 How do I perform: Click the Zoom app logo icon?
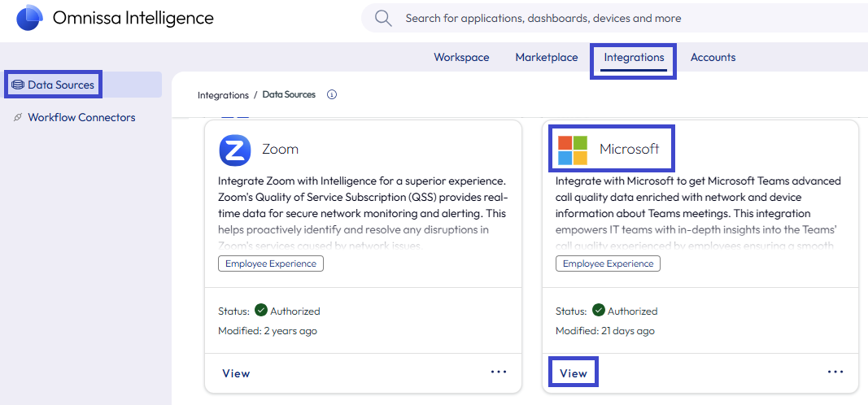(235, 150)
